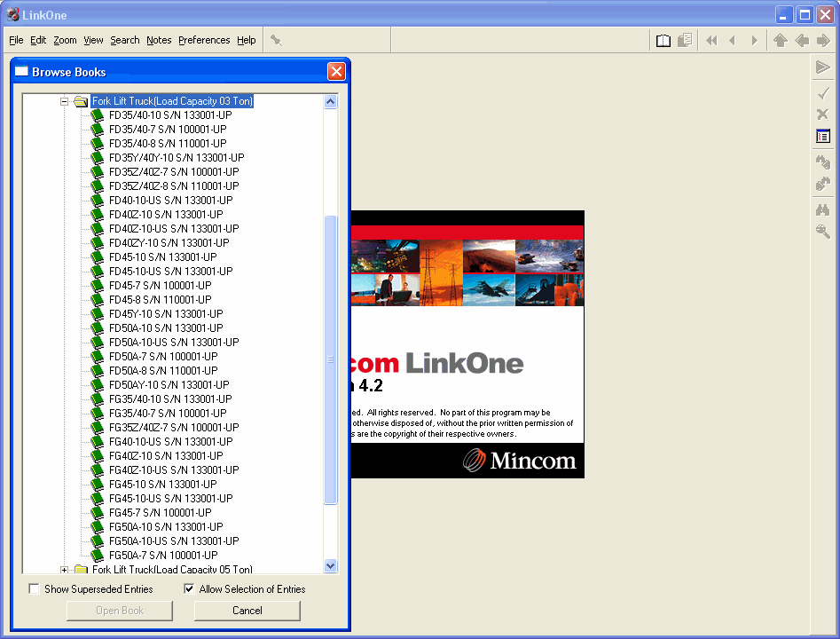
Task: Collapse the Fork Lift Truck 03 Ton folder
Action: coord(64,101)
